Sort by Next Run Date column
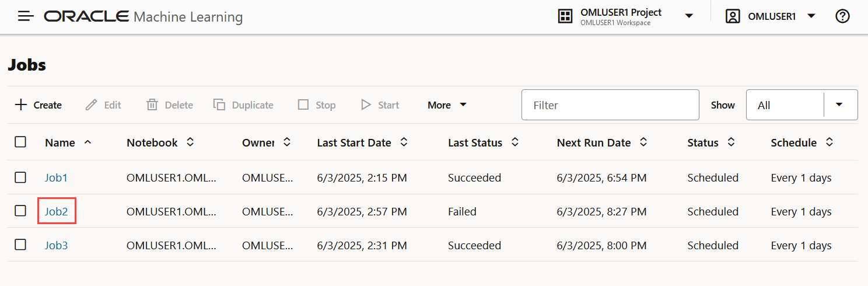The image size is (868, 286). click(x=643, y=142)
